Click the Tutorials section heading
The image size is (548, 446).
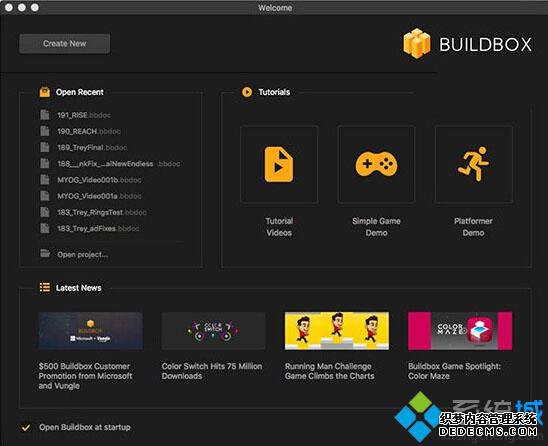[274, 92]
